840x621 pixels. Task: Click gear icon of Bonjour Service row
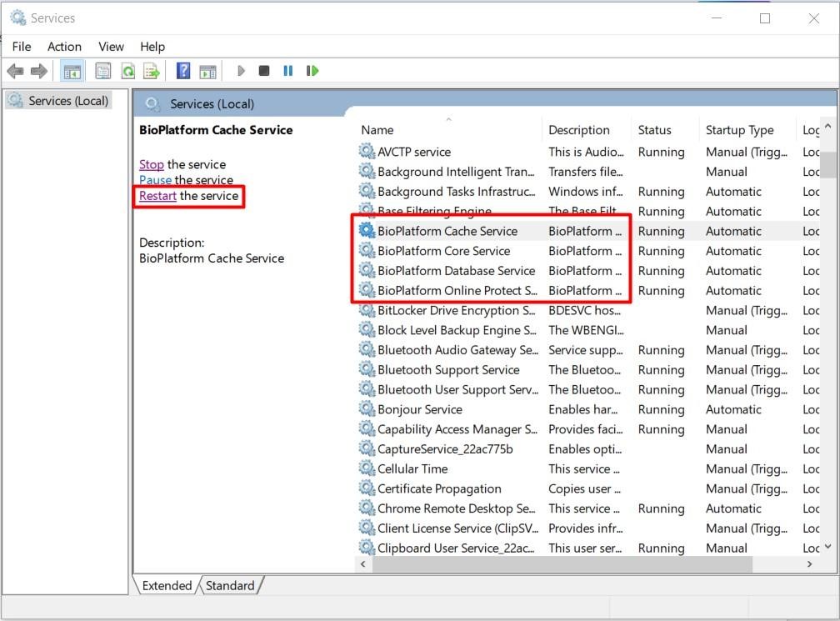(x=367, y=409)
